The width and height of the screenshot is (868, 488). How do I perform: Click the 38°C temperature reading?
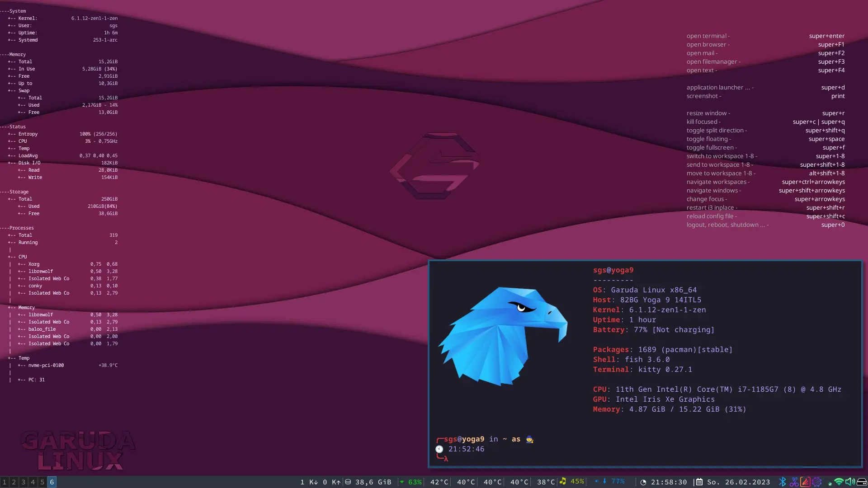click(x=546, y=482)
